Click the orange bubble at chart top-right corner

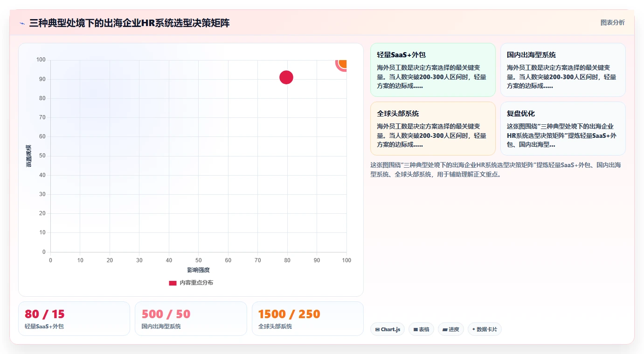pyautogui.click(x=343, y=63)
